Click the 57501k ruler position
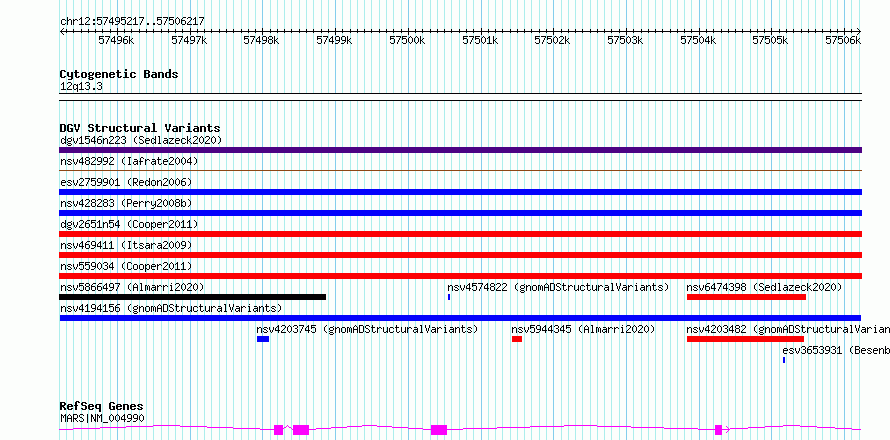 coord(480,40)
